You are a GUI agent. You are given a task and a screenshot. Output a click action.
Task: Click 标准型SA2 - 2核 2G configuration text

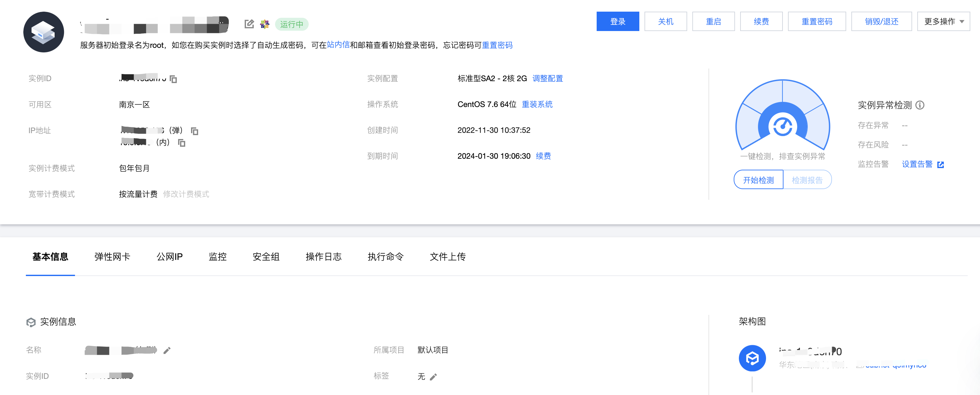(x=492, y=79)
